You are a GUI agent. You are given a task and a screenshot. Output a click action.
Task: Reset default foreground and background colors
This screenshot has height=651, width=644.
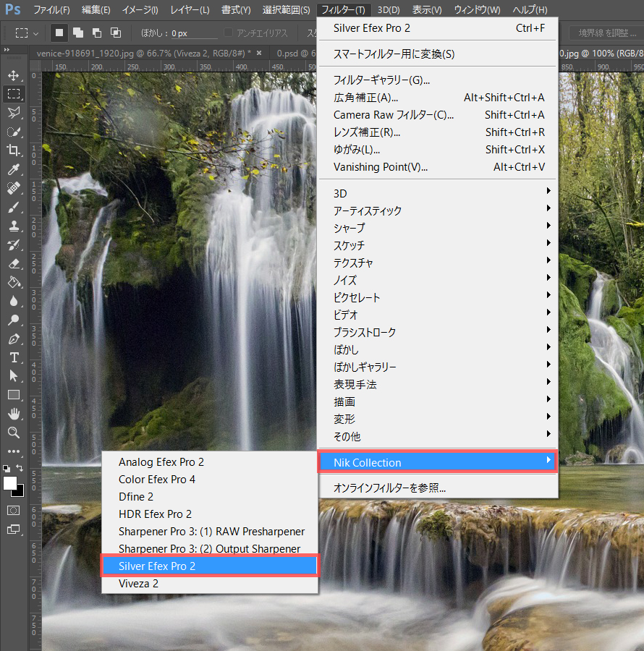point(7,469)
